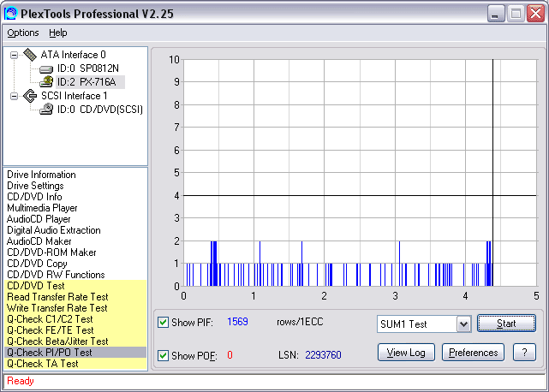The image size is (549, 392).
Task: Toggle the Show POF checkbox
Action: pos(163,355)
